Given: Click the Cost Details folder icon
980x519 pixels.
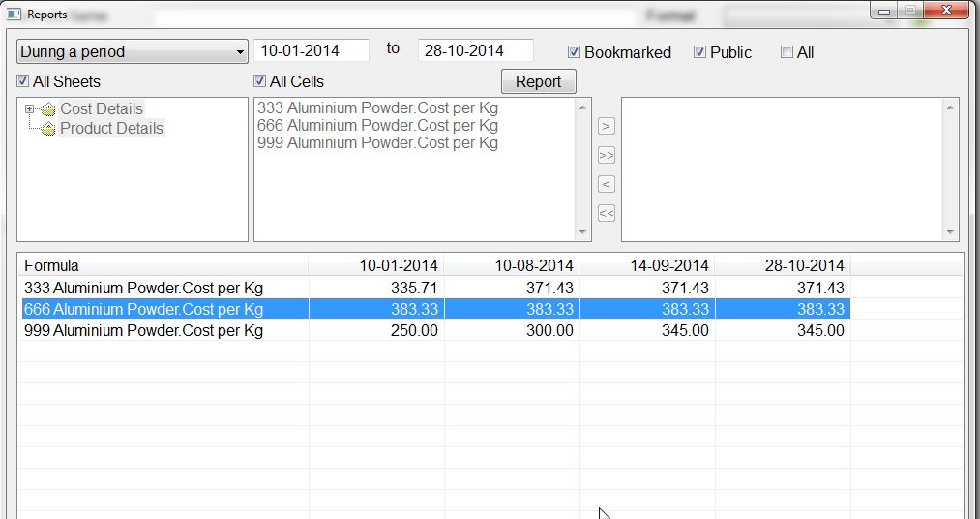Looking at the screenshot, I should click(48, 109).
